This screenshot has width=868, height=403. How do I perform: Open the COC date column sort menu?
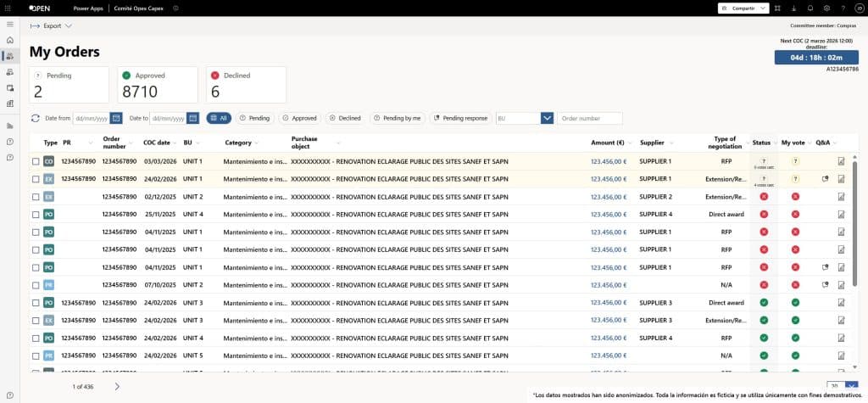click(x=175, y=143)
